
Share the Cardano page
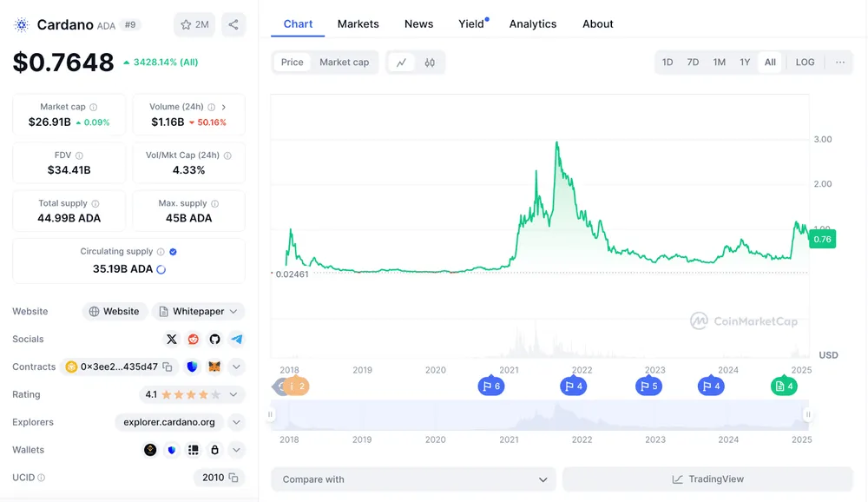[x=233, y=24]
